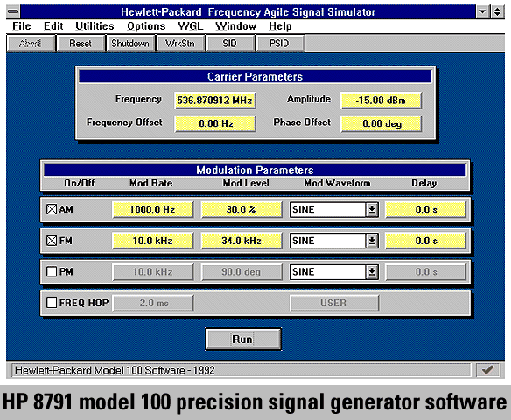Edit the AM Delay field 0.0 s
This screenshot has width=511, height=420.
tap(425, 209)
